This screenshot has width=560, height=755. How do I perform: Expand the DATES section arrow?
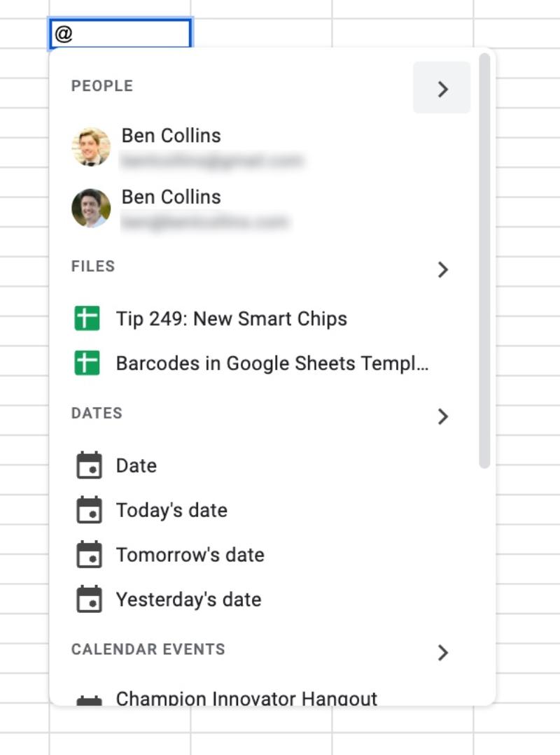pos(443,416)
